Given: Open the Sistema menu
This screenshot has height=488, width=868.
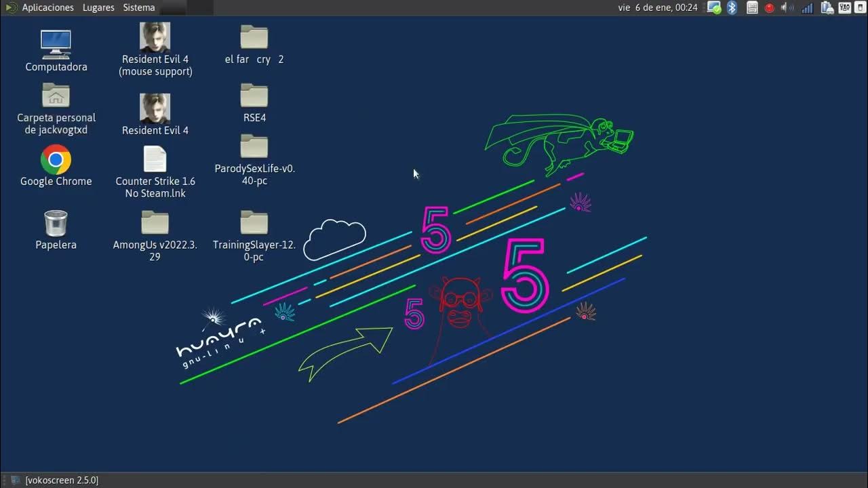Looking at the screenshot, I should point(139,7).
